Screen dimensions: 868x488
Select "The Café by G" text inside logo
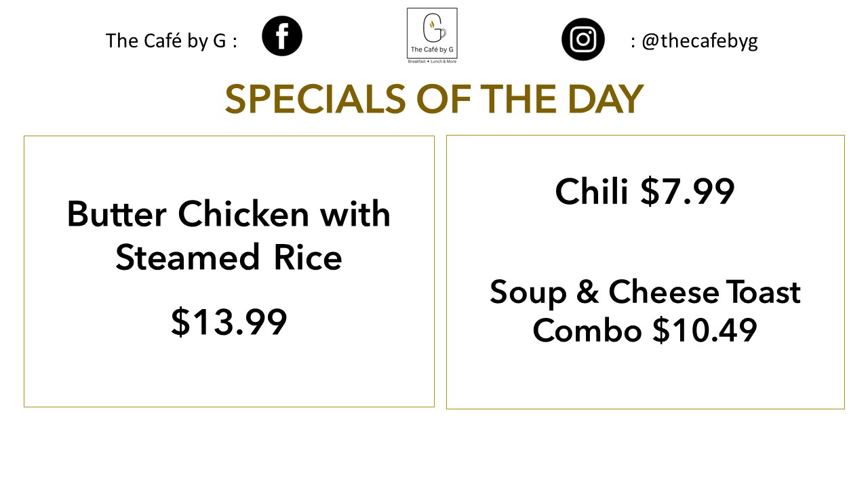click(x=432, y=49)
